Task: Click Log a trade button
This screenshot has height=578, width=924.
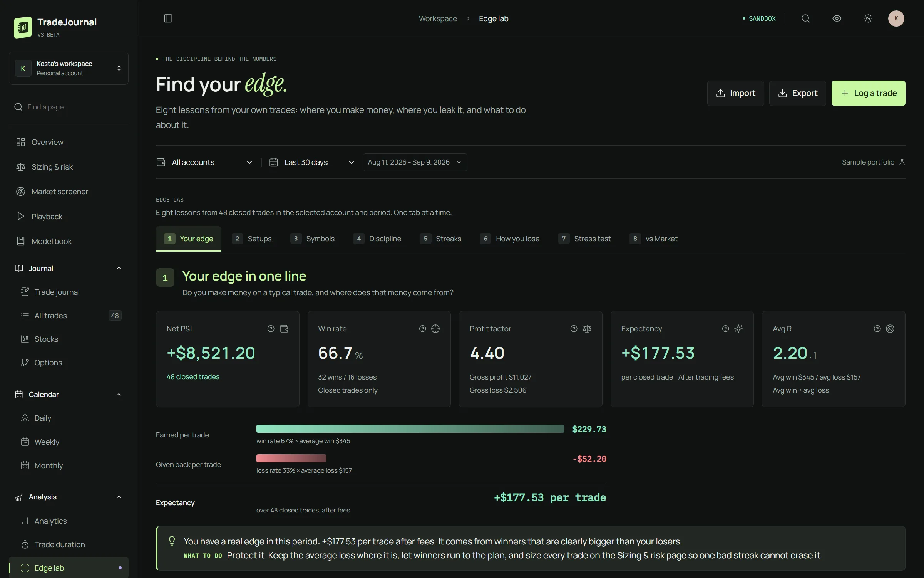Action: pos(868,93)
